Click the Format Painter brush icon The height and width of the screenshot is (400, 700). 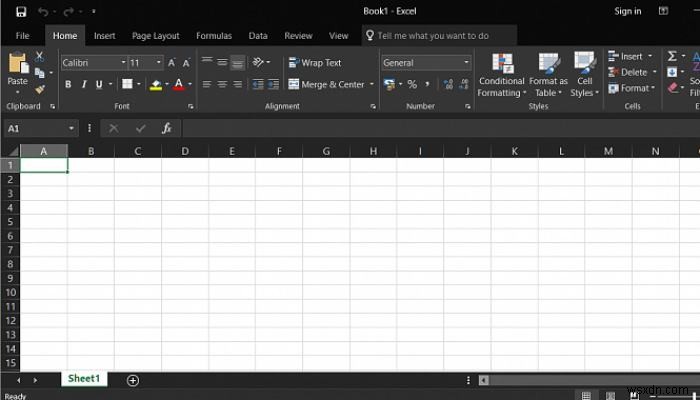pos(40,89)
